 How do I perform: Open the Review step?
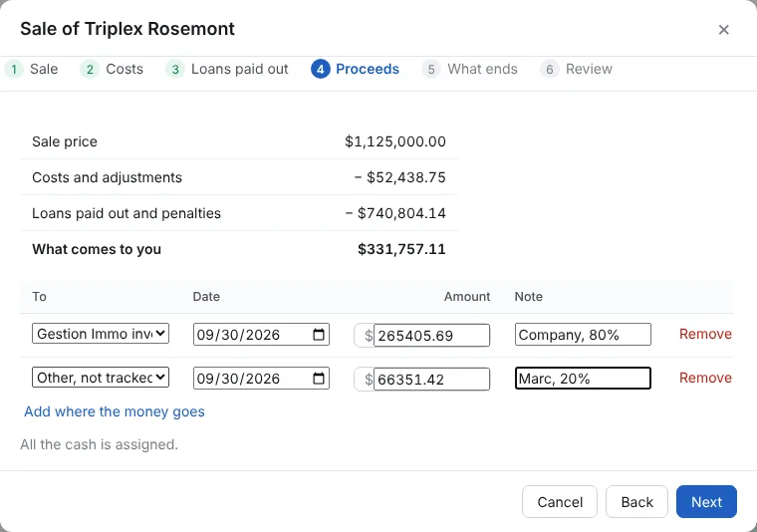576,69
